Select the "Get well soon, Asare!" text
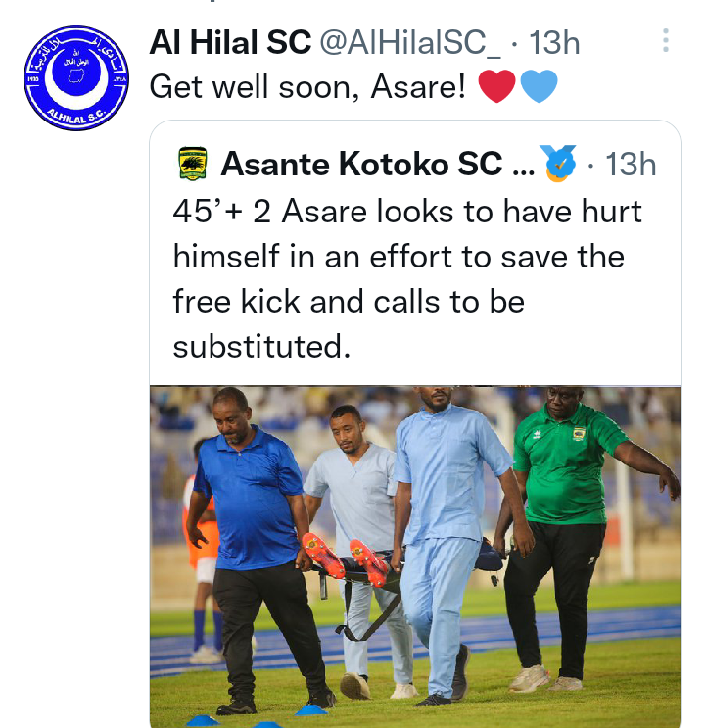This screenshot has height=728, width=705. point(307,87)
